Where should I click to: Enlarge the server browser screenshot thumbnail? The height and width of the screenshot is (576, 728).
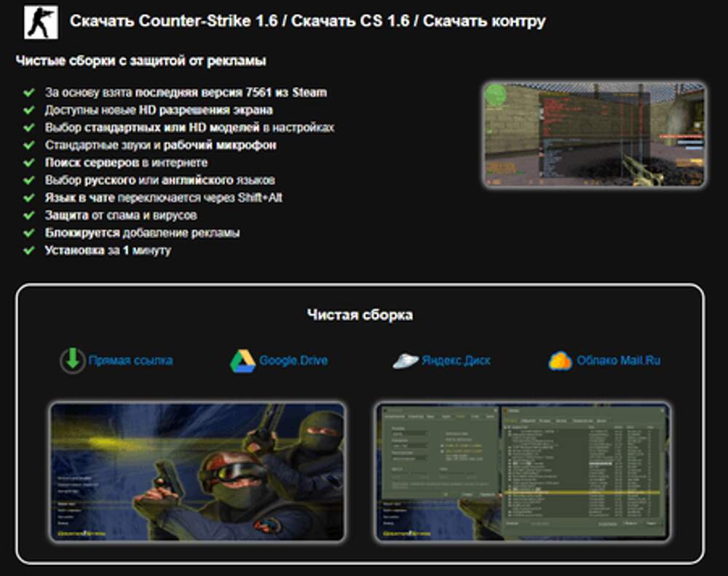[522, 472]
